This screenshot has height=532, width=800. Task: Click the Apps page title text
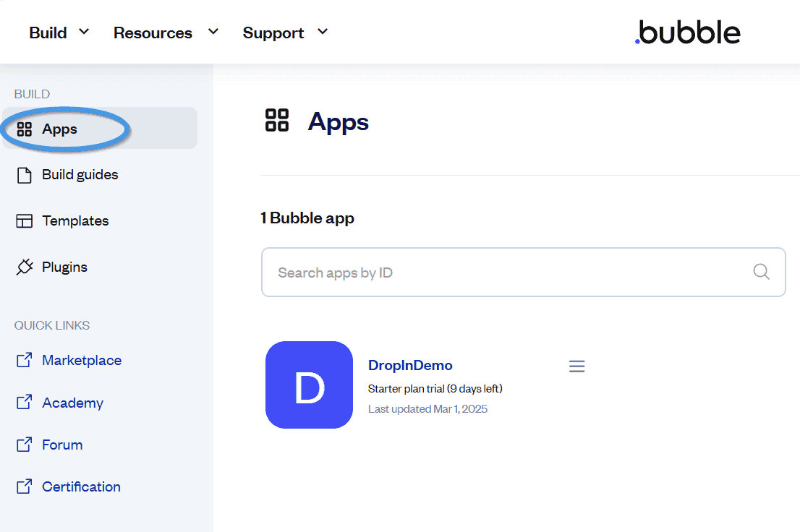[x=339, y=122]
